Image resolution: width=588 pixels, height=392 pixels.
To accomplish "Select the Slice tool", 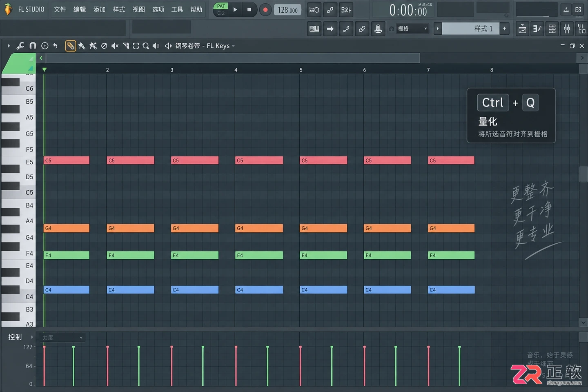I will click(126, 46).
